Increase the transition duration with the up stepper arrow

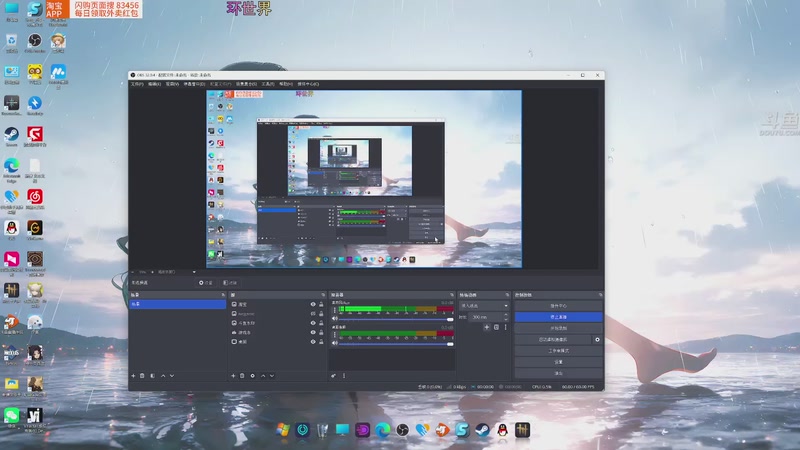pos(506,315)
